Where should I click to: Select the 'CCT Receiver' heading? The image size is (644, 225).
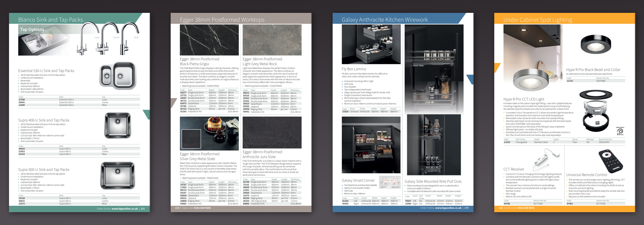point(514,169)
